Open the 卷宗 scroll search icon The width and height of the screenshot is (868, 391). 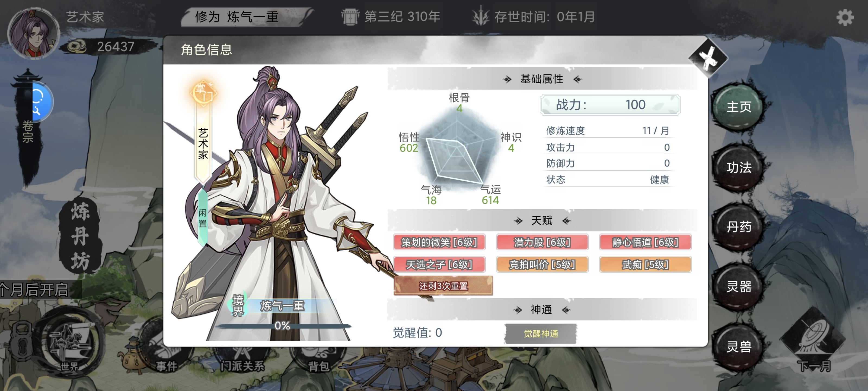point(40,102)
